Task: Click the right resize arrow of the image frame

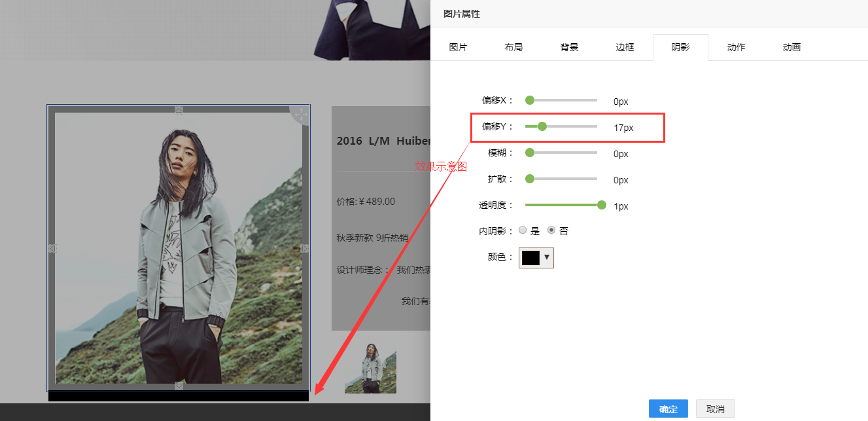Action: click(305, 248)
